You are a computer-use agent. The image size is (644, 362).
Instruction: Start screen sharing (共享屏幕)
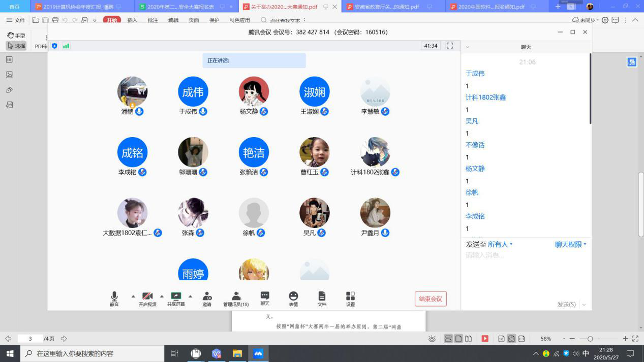click(x=176, y=299)
